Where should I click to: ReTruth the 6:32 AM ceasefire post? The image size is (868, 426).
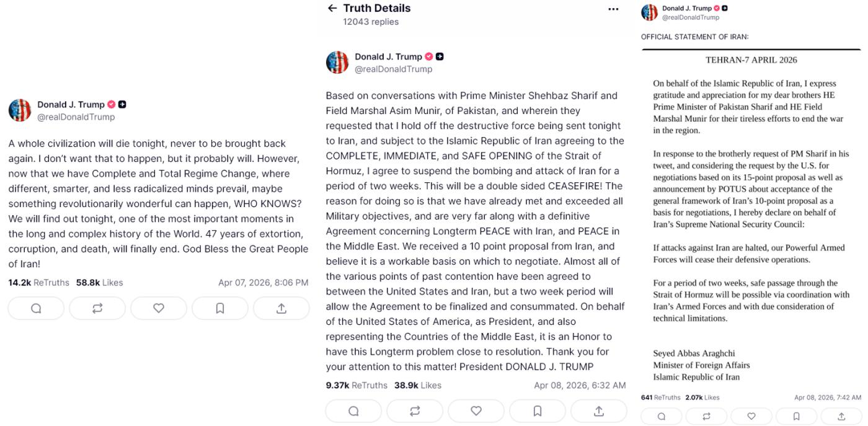point(415,410)
